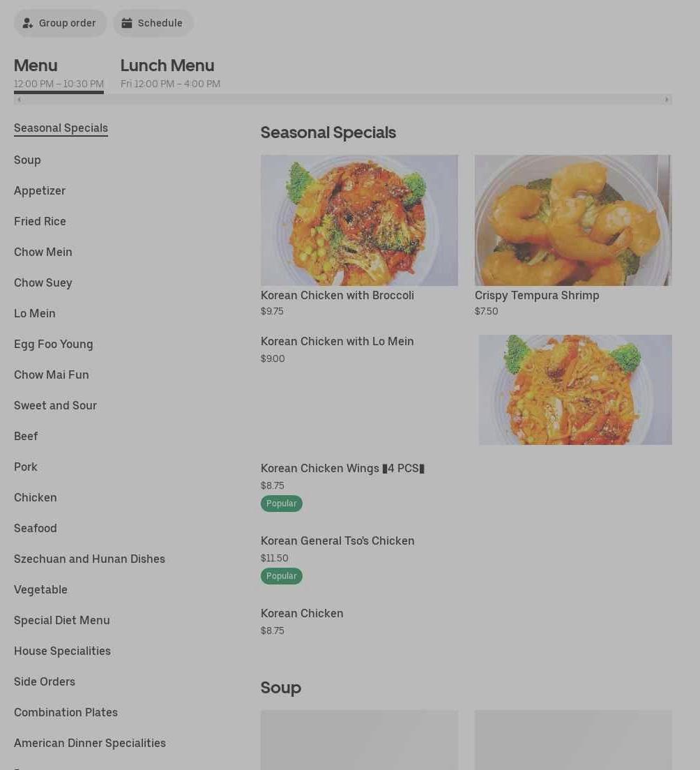
Task: Click the Schedule calendar icon
Action: (127, 23)
